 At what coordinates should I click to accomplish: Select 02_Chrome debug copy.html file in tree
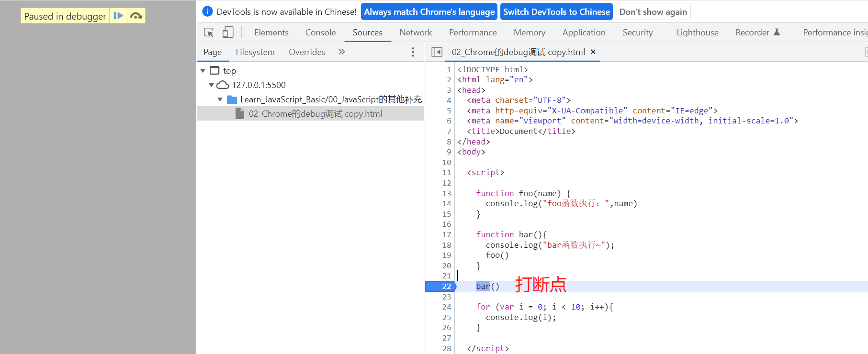pos(315,114)
